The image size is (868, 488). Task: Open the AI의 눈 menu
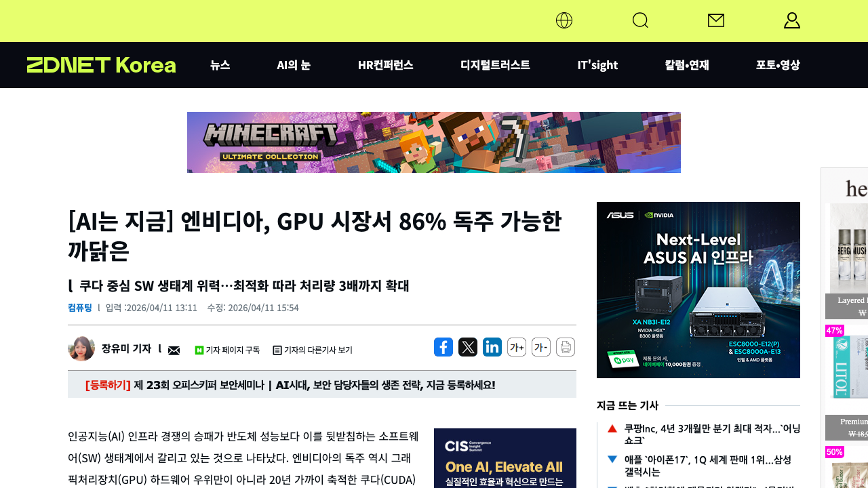294,65
